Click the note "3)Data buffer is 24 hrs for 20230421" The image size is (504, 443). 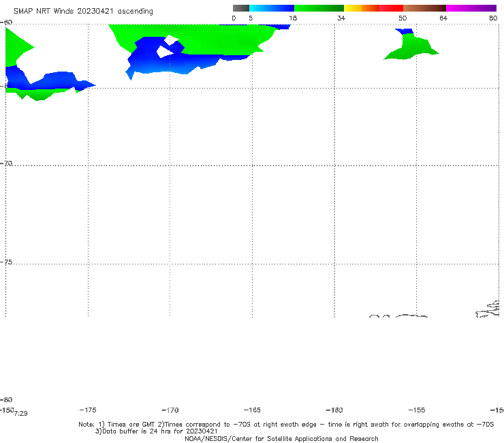coord(157,431)
